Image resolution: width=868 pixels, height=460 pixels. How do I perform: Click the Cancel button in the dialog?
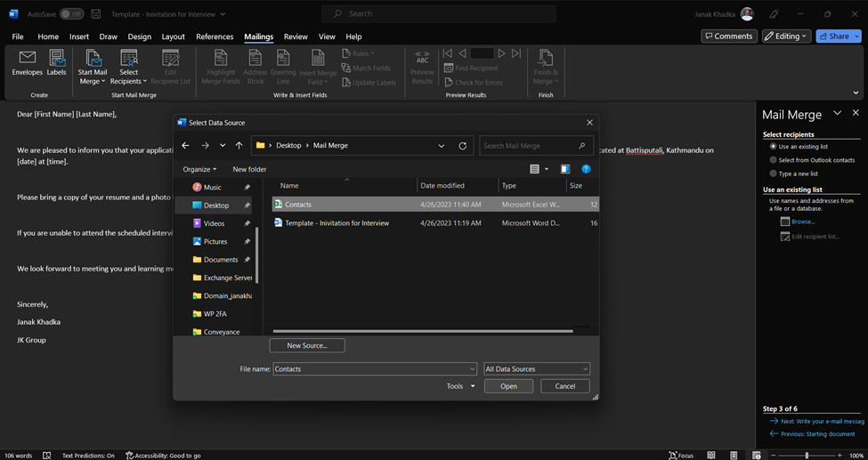tap(565, 386)
